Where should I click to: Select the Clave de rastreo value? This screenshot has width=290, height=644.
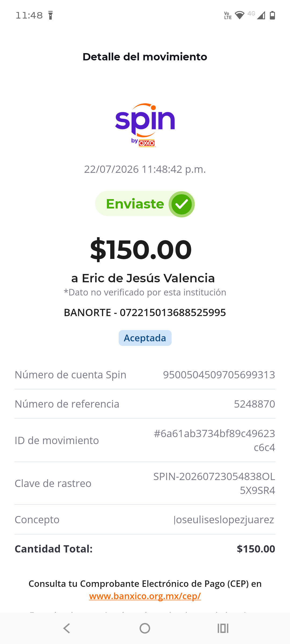coord(214,484)
